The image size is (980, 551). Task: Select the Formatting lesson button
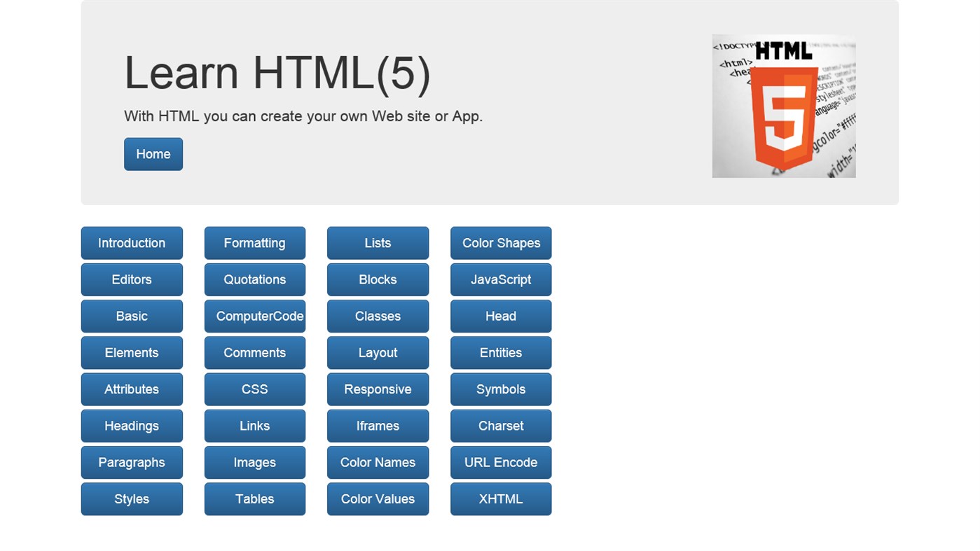pyautogui.click(x=254, y=243)
